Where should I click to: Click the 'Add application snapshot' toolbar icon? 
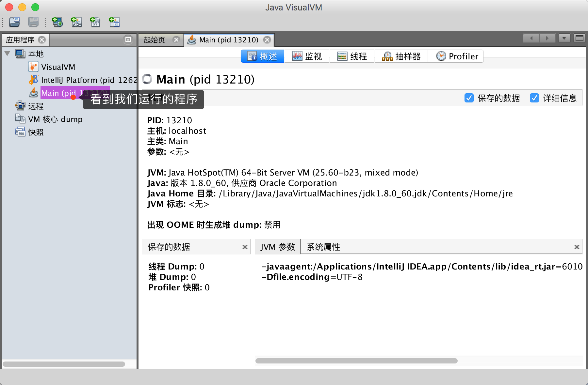[114, 22]
